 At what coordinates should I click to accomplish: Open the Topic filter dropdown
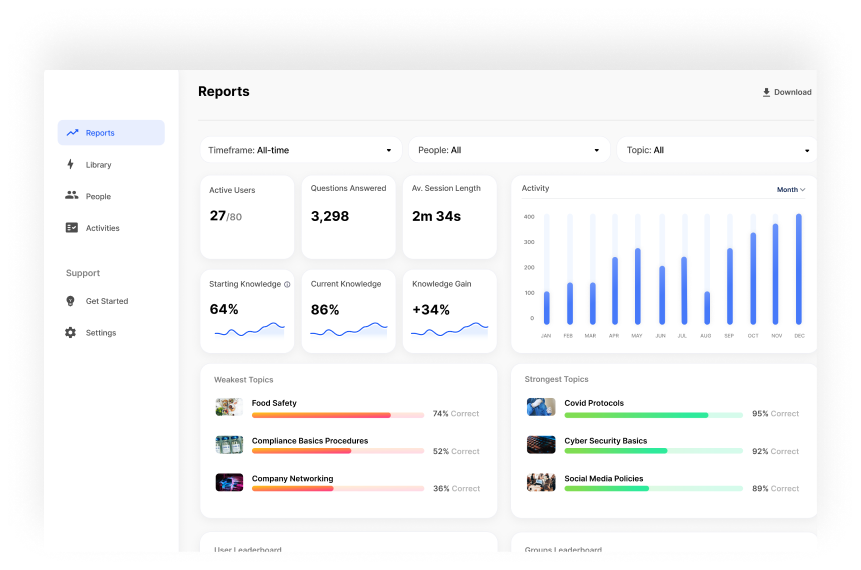point(717,150)
